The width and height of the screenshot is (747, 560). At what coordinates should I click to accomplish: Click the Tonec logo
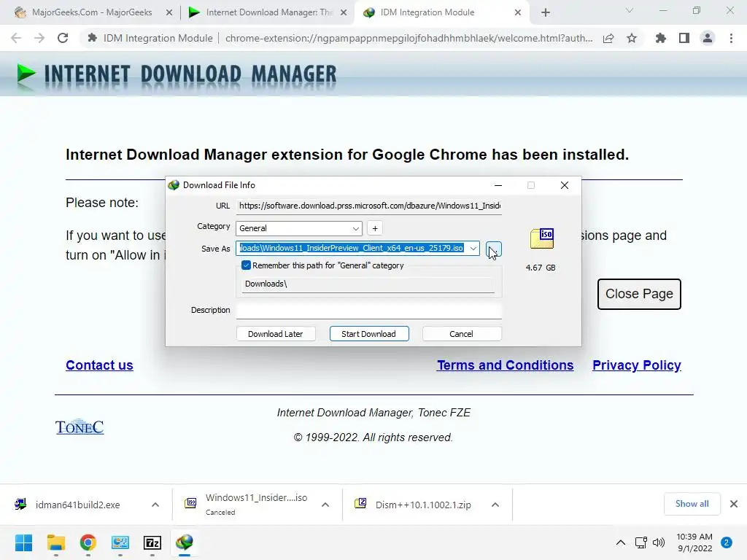pos(80,427)
